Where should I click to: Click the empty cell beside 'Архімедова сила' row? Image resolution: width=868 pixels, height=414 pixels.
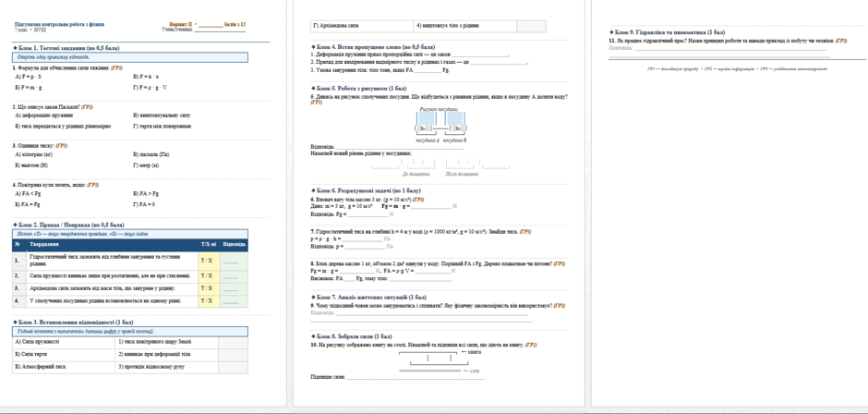pos(531,26)
